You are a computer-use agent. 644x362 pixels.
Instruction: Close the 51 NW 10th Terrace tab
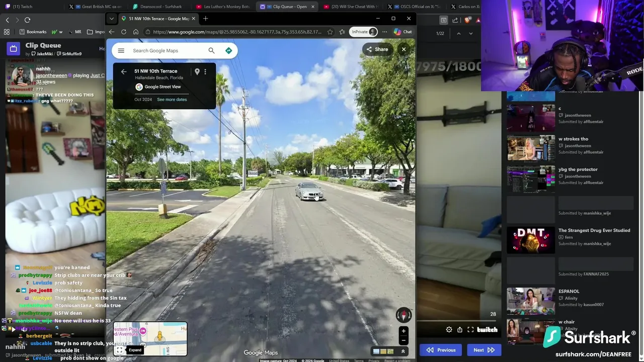coord(193,19)
